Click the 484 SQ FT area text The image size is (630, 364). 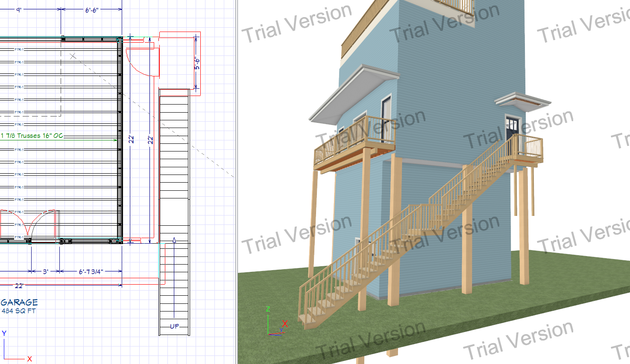pyautogui.click(x=18, y=311)
